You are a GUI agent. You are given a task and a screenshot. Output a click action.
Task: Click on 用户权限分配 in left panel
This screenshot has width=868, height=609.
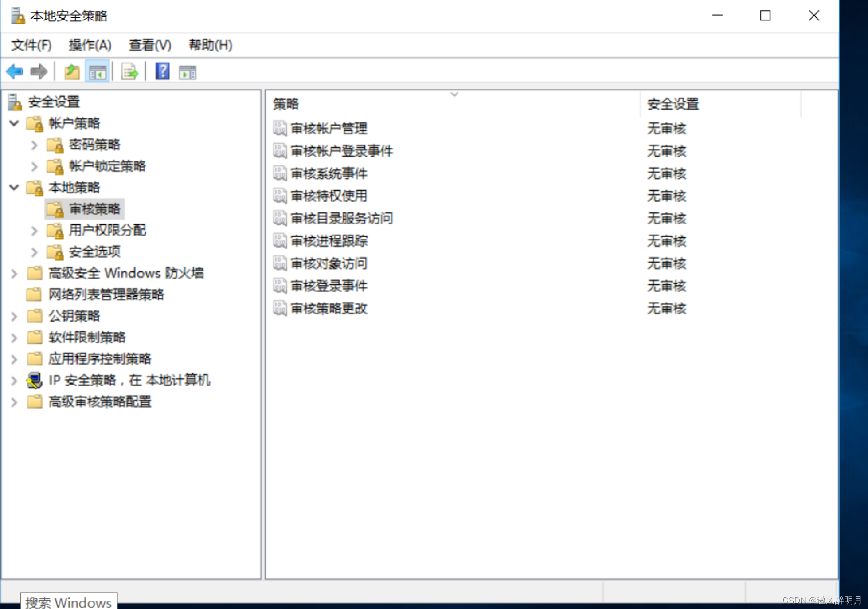pos(102,230)
